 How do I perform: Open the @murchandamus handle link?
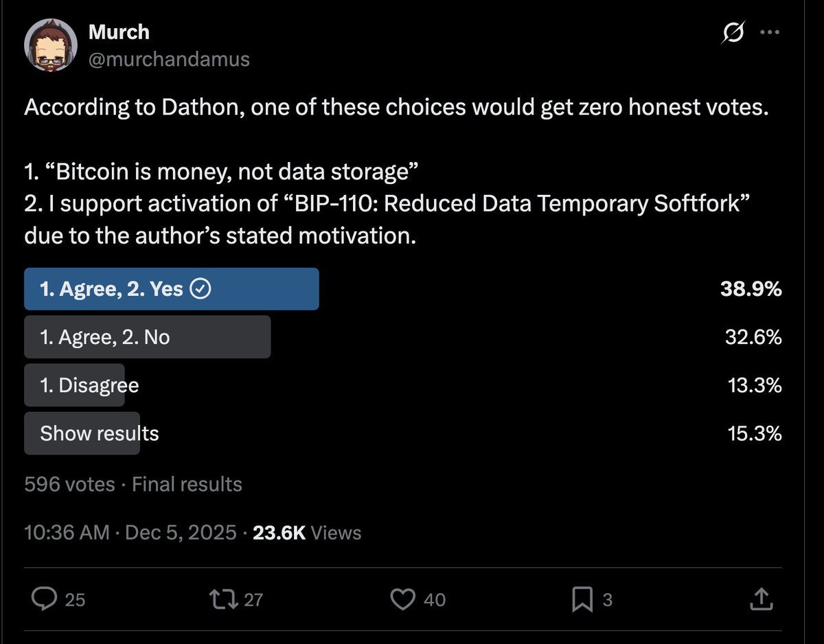169,60
